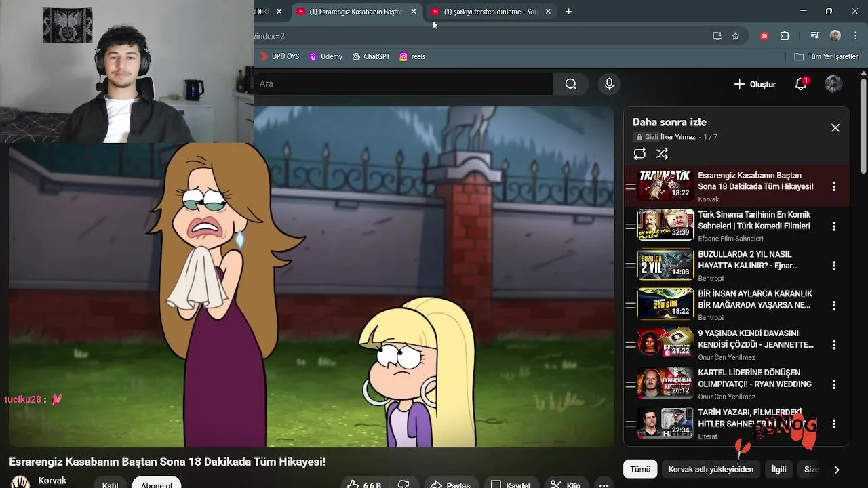The image size is (868, 488).
Task: Open options for Türk Sinema Tarihinin item
Action: (x=834, y=226)
